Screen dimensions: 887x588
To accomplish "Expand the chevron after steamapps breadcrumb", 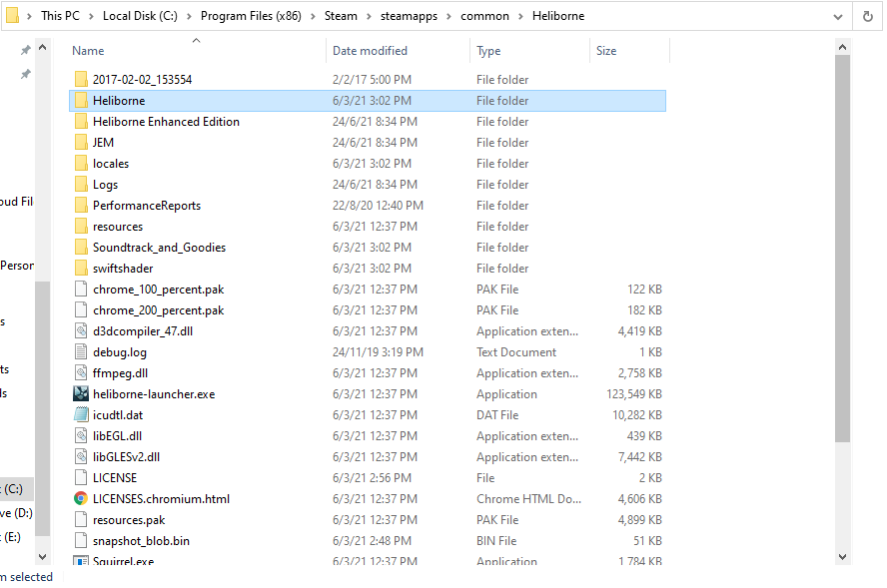I will pos(448,16).
